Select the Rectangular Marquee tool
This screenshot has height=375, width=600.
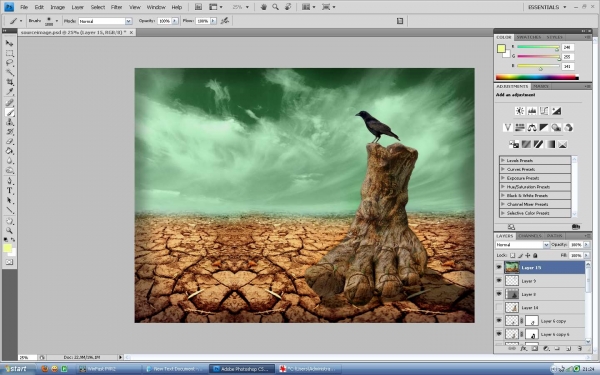coord(10,53)
